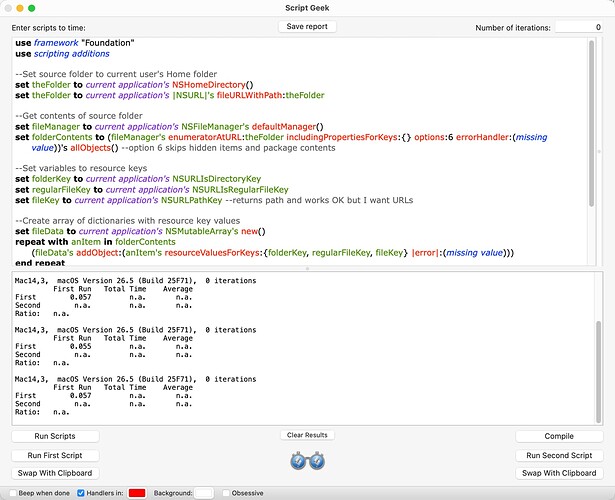The image size is (615, 500).
Task: Click NSURLIsRegularFileKey in the script
Action: 240,190
